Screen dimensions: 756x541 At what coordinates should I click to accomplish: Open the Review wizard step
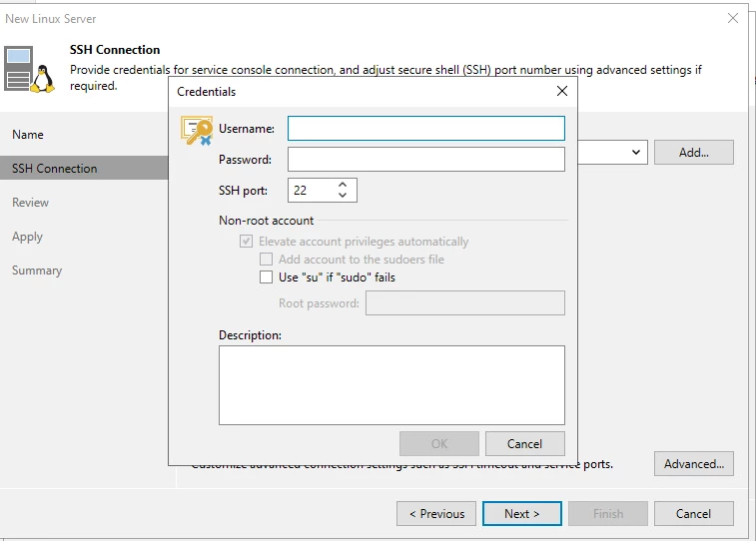tap(31, 203)
